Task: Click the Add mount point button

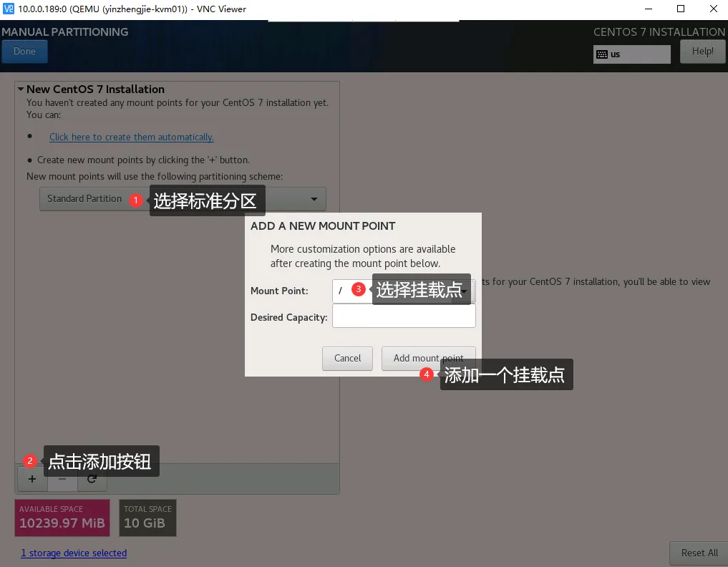Action: [x=429, y=359]
